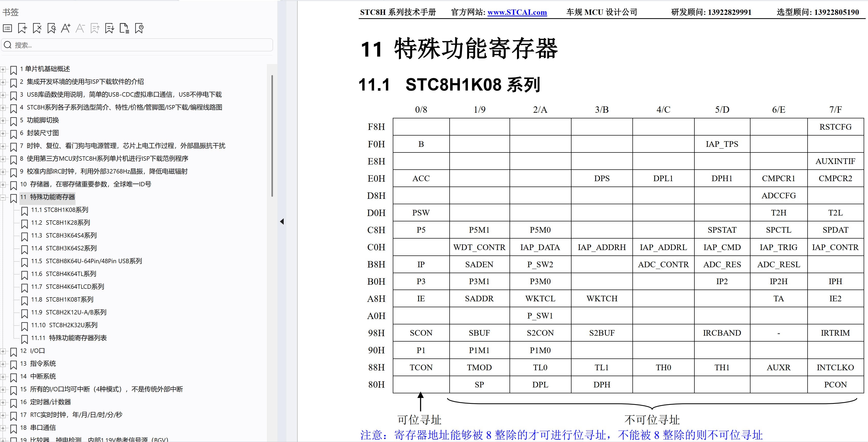Click the greyed-out bookmark icon with up arrow

pyautogui.click(x=95, y=28)
